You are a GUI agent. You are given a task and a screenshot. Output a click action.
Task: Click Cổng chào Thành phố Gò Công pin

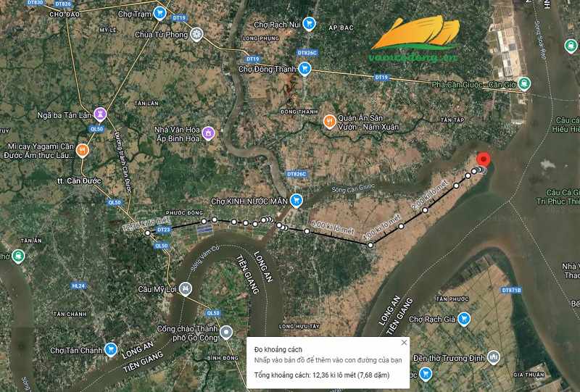click(x=226, y=333)
